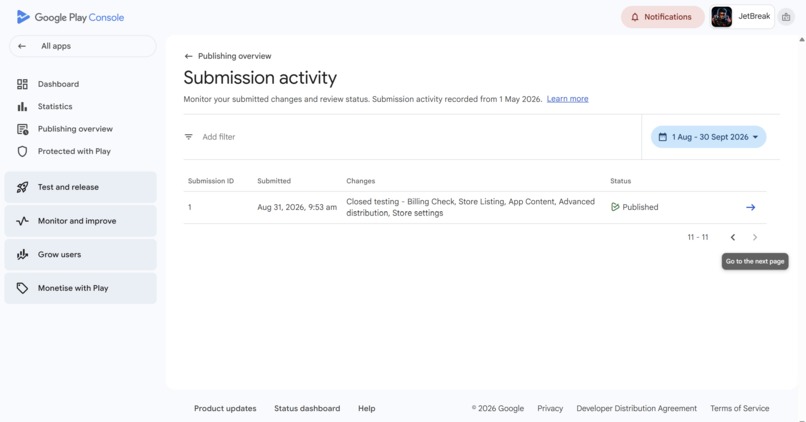The image size is (806, 422).
Task: Click the shield icon for Protected with Play
Action: (x=22, y=151)
